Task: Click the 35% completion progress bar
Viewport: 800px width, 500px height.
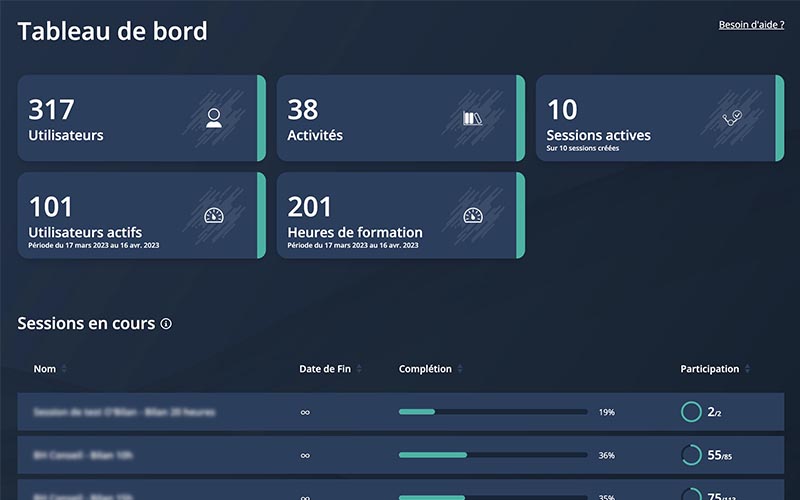Action: point(493,497)
